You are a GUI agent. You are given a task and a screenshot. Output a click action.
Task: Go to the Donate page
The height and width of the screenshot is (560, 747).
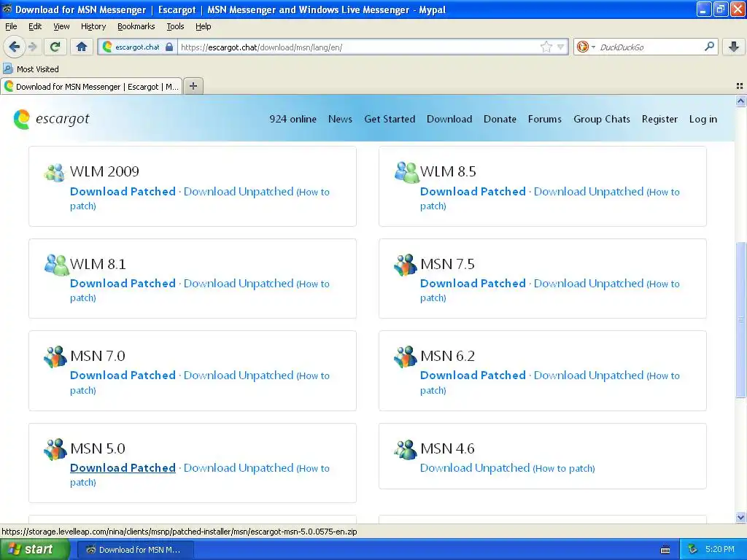(500, 119)
